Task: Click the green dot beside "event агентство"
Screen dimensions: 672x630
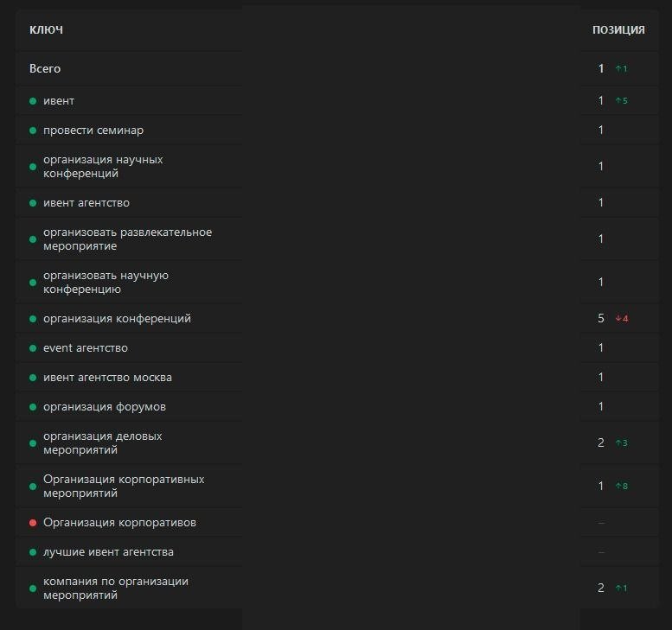Action: pos(33,348)
